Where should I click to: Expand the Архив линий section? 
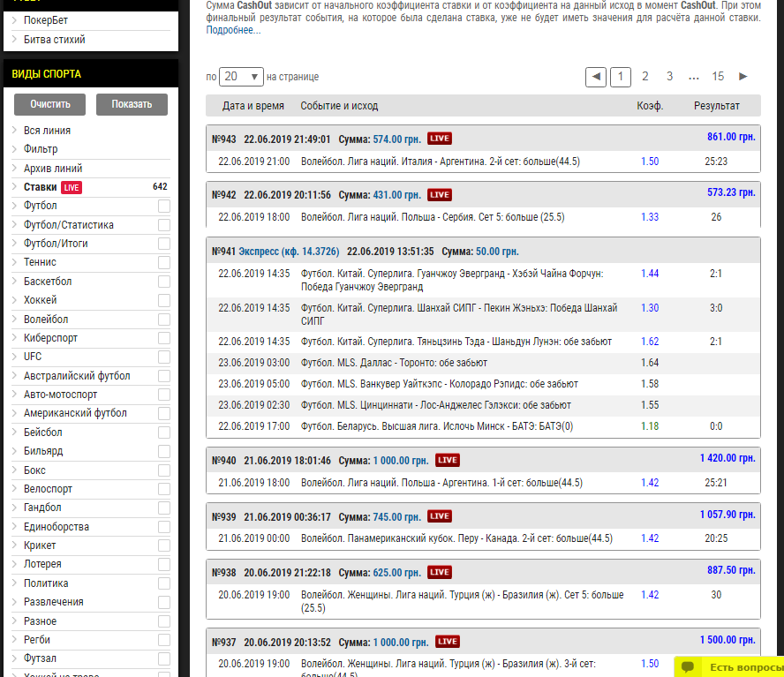pyautogui.click(x=53, y=169)
